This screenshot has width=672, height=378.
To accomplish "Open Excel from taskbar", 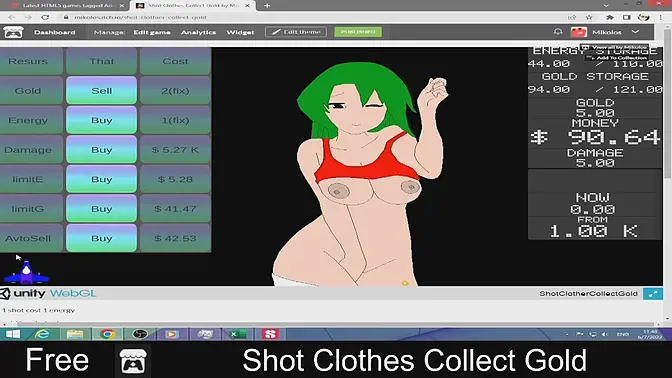I will coord(237,334).
